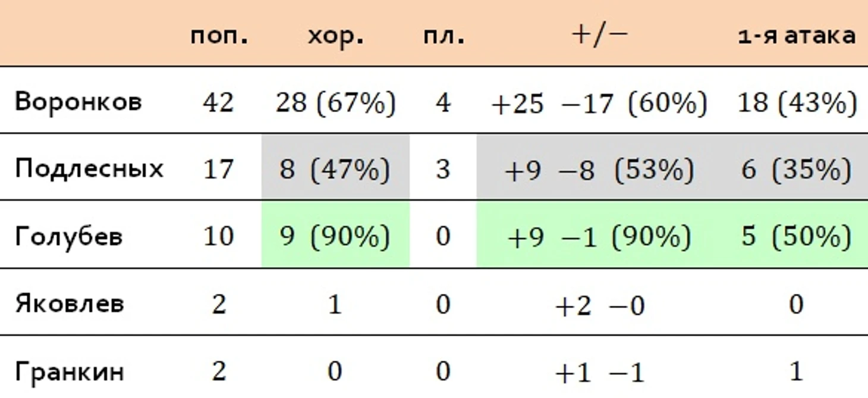Click the 18 (43%) first attack cell
Screen dimensions: 868x398
[x=797, y=104]
